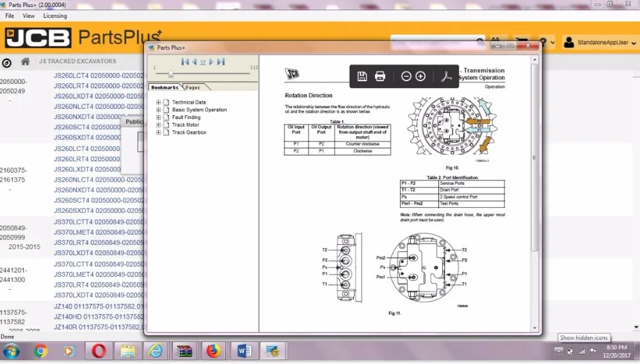The width and height of the screenshot is (640, 364).
Task: Click the 2160375- serial range text
Action: point(13,170)
